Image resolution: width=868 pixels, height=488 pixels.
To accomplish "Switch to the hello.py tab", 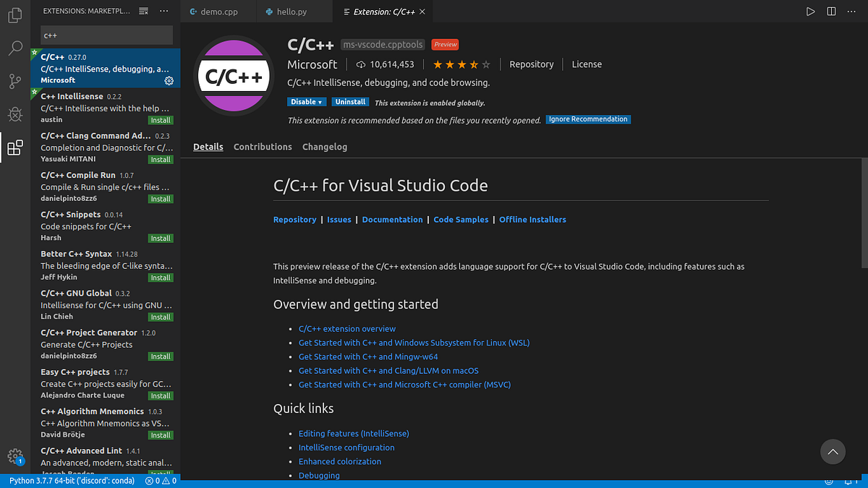I will (x=292, y=11).
